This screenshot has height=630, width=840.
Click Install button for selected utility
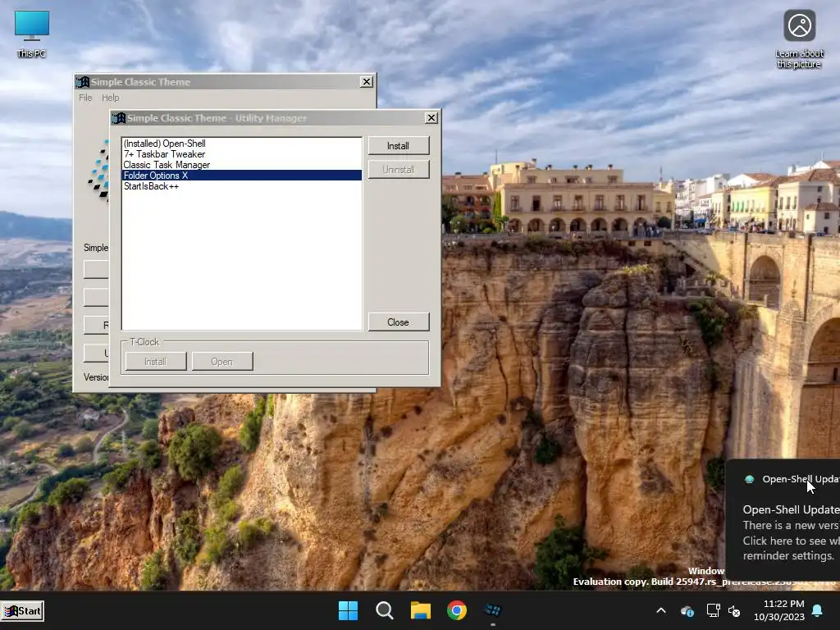click(x=399, y=146)
